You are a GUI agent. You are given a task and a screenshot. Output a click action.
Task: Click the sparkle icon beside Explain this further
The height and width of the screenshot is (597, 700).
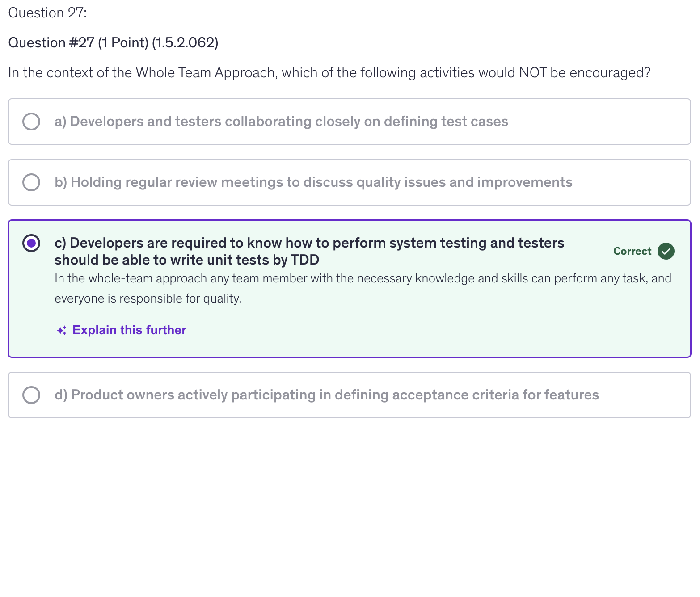(x=62, y=331)
